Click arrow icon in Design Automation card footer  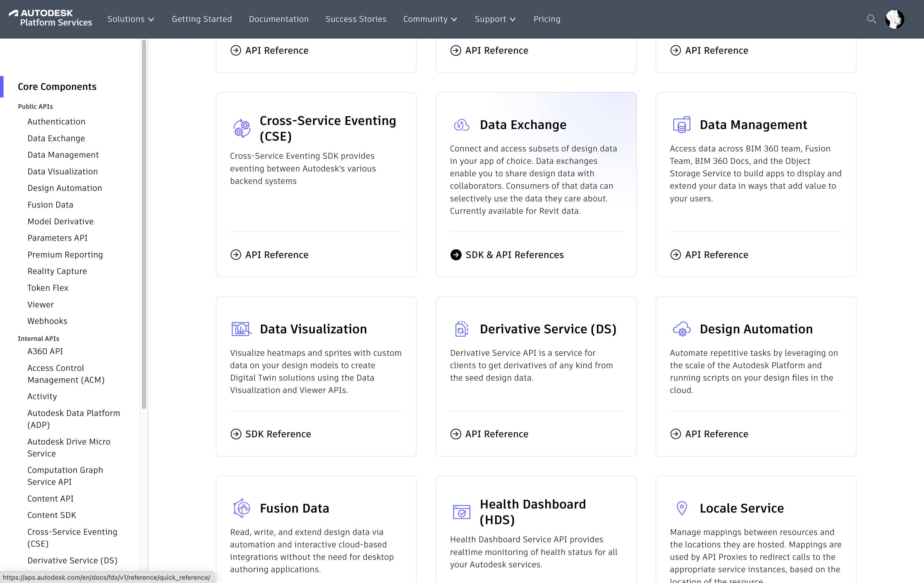pos(676,434)
